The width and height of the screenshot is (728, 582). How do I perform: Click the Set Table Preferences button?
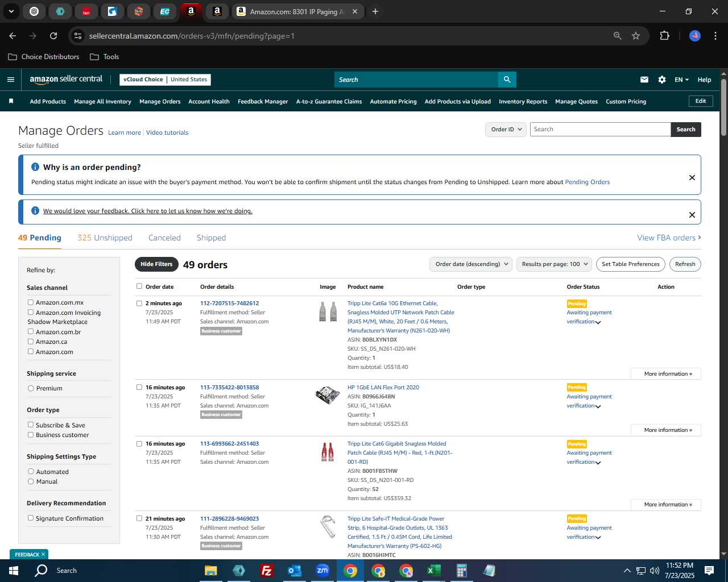coord(631,264)
